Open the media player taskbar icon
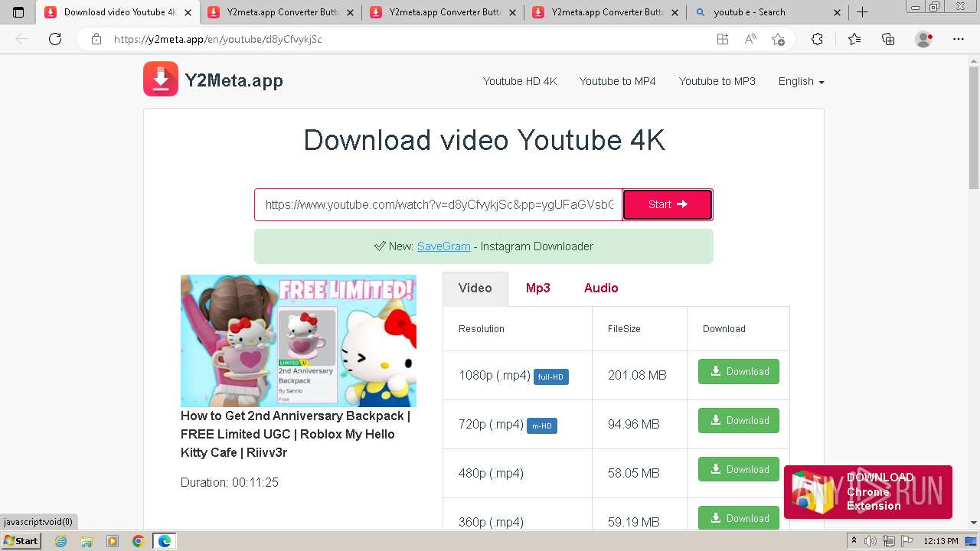Screen dimensions: 980x551 (x=113, y=541)
